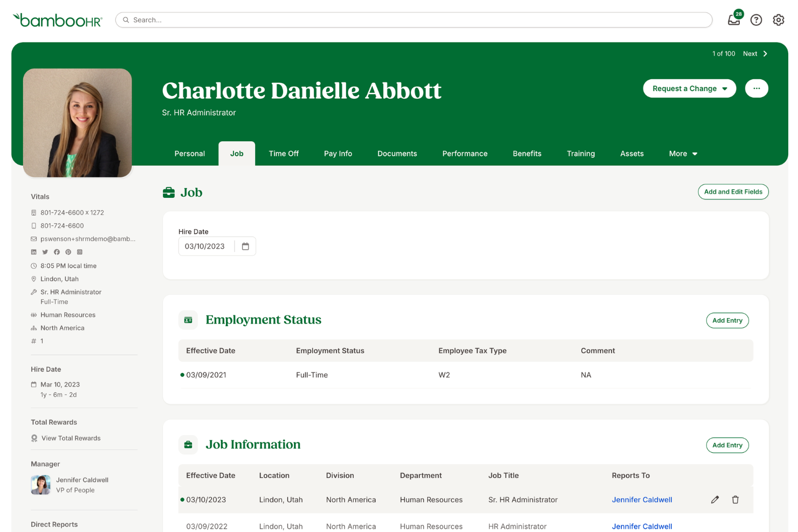Open notifications via the bell icon

click(x=733, y=19)
